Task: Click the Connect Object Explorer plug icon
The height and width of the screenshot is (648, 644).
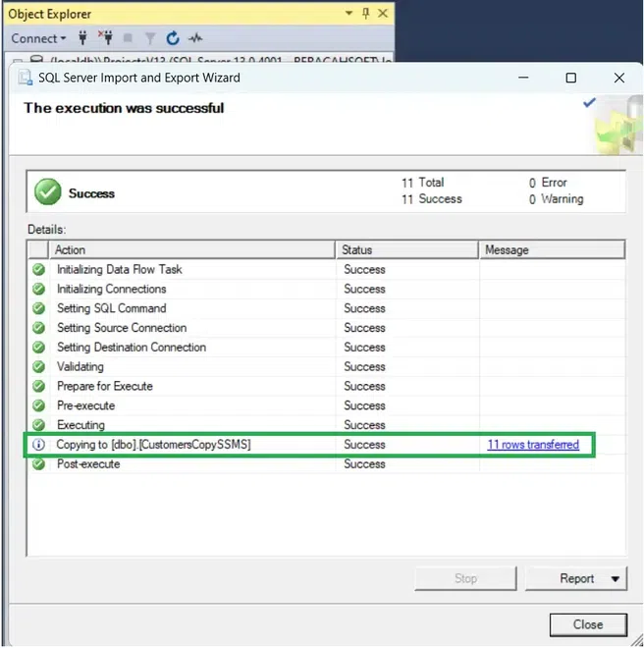Action: point(83,38)
